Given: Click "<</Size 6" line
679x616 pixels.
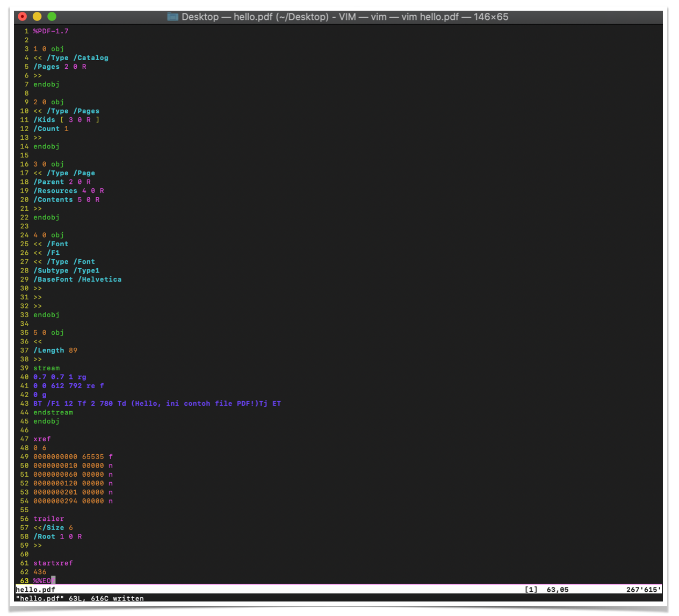Looking at the screenshot, I should point(53,528).
